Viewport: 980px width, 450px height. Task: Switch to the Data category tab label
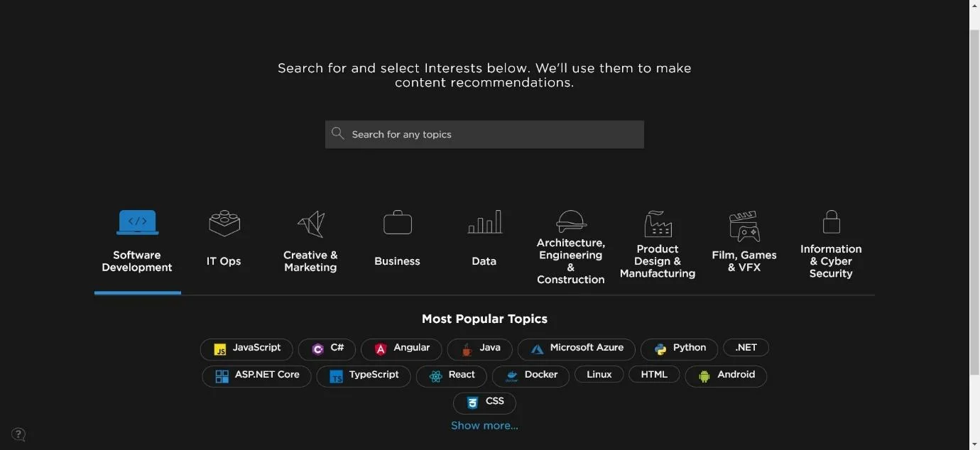(484, 261)
